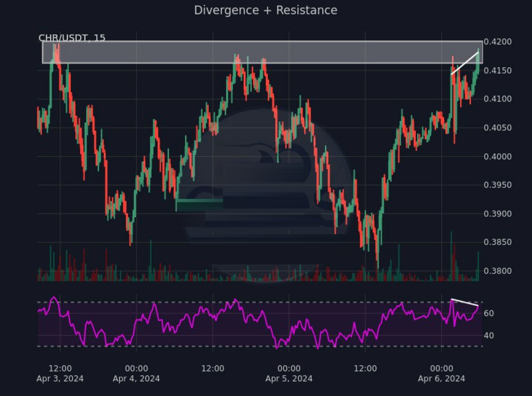532x396 pixels.
Task: Click the "Apr 6, 2024" date label
Action: coord(442,378)
